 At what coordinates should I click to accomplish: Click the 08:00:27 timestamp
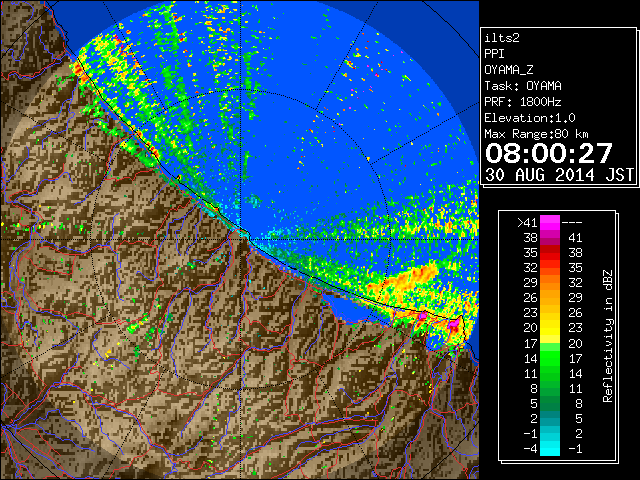click(x=549, y=153)
